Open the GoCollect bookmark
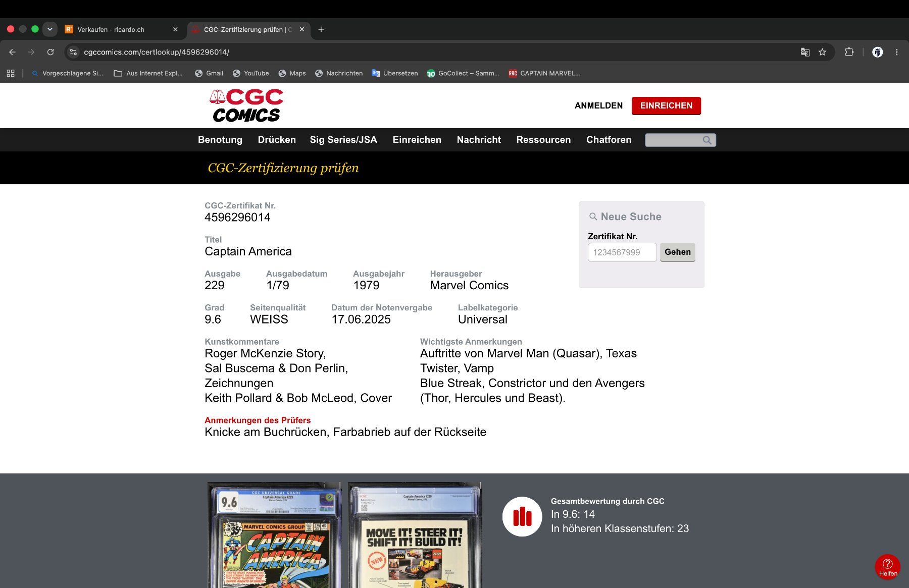 coord(463,73)
